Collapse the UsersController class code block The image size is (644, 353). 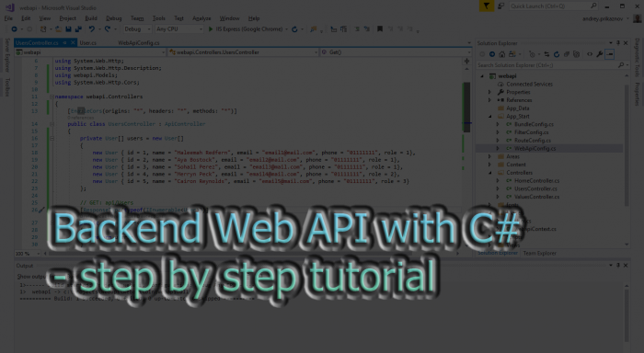(52, 124)
